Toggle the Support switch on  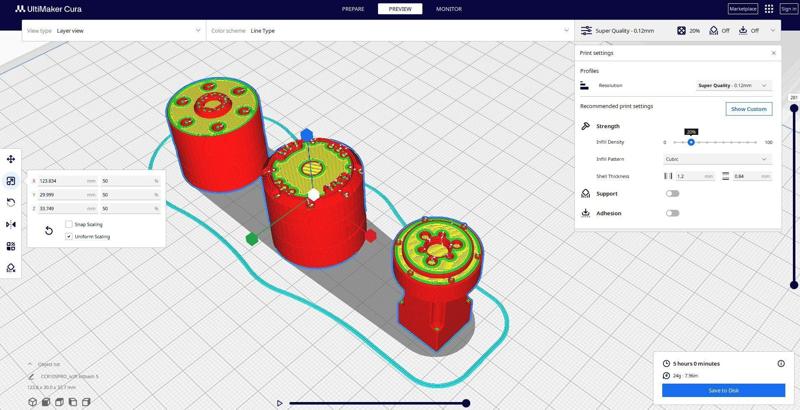(672, 194)
